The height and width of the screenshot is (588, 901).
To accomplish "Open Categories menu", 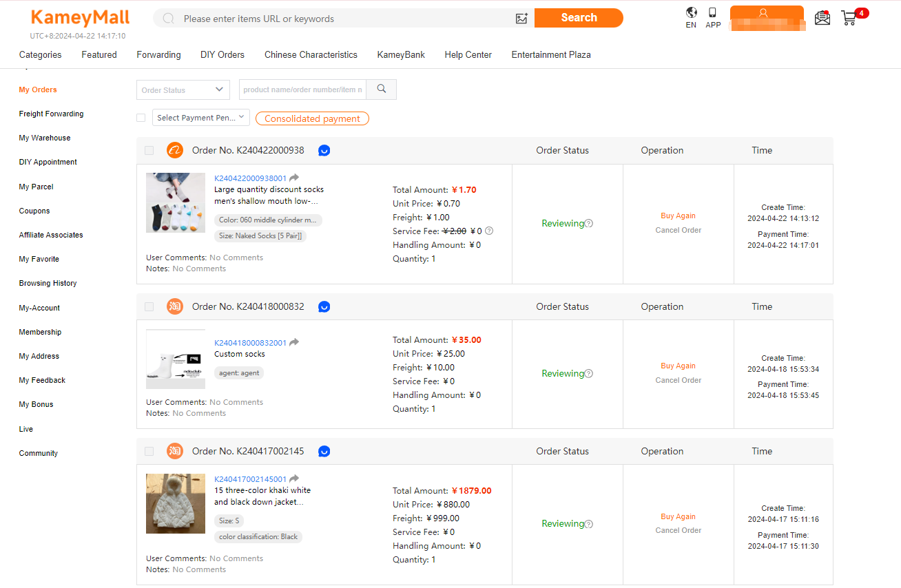I will [x=41, y=54].
